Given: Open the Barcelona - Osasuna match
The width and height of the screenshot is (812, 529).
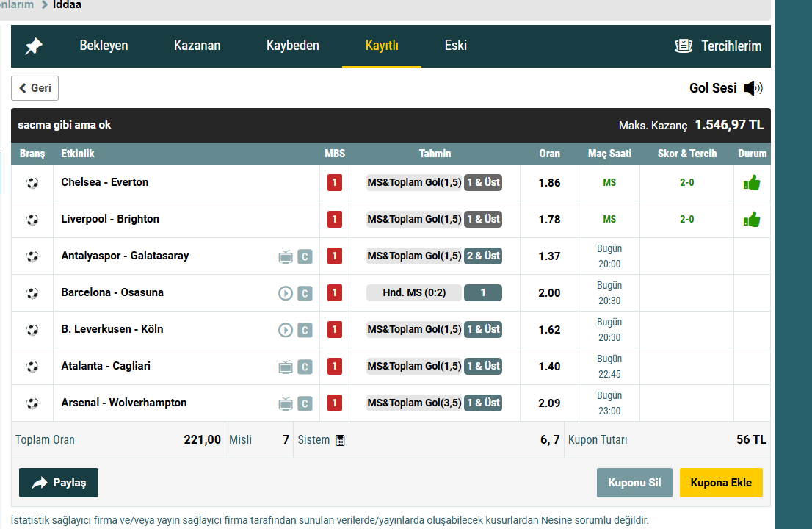Looking at the screenshot, I should pos(112,292).
